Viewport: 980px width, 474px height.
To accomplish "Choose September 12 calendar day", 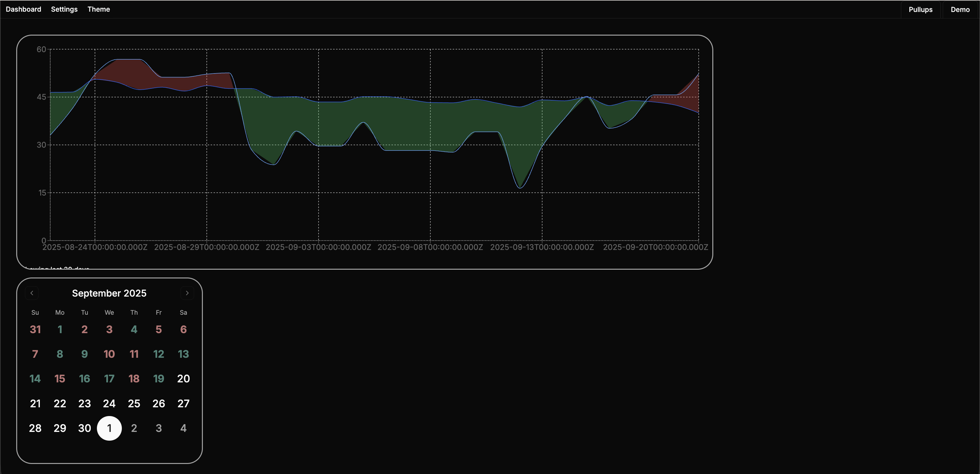I will pyautogui.click(x=159, y=354).
